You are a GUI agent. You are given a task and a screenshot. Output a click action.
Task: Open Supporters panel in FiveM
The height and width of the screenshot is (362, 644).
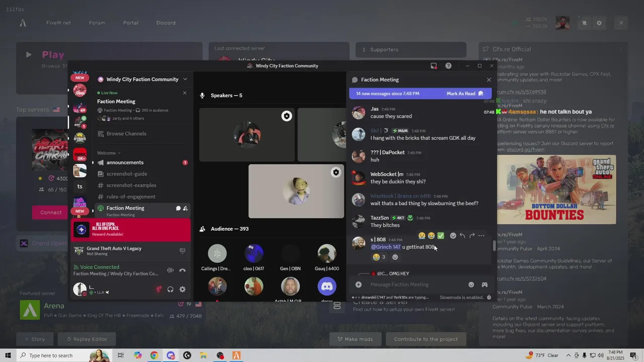[411, 50]
